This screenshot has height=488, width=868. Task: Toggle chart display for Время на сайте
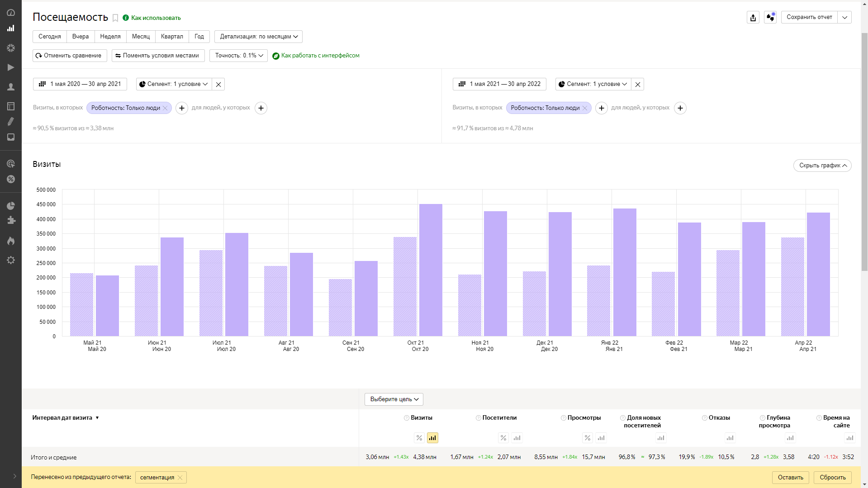(850, 438)
